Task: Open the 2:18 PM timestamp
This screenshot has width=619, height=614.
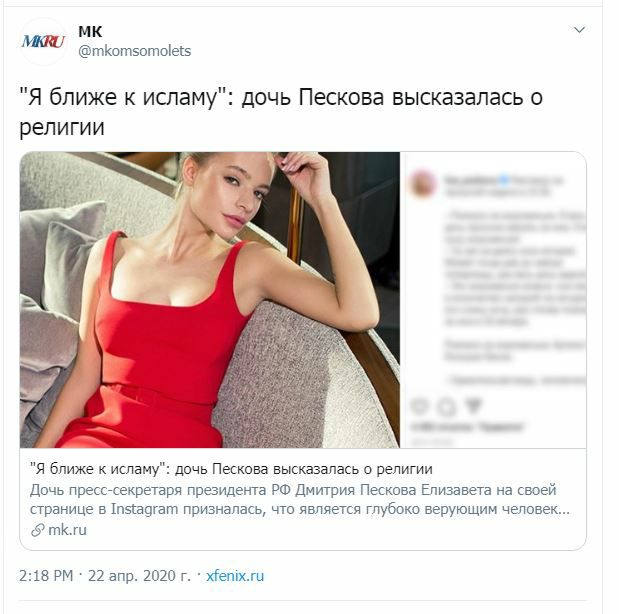Action: coord(46,576)
